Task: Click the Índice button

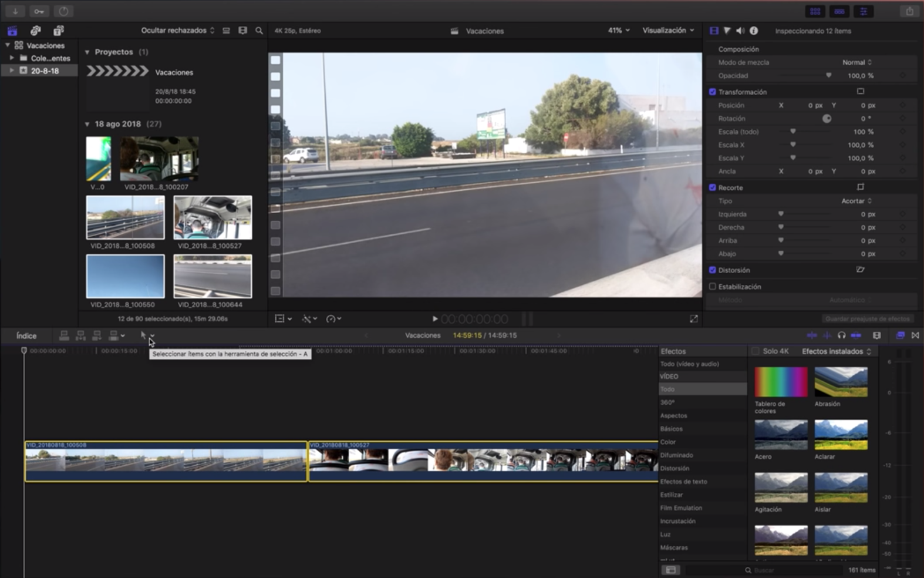Action: tap(26, 335)
